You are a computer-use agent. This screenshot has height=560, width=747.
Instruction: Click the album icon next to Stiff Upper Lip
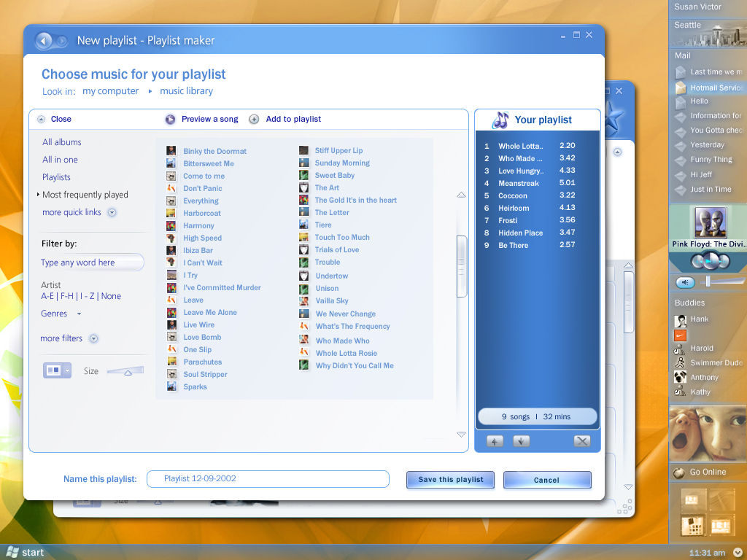pos(303,150)
